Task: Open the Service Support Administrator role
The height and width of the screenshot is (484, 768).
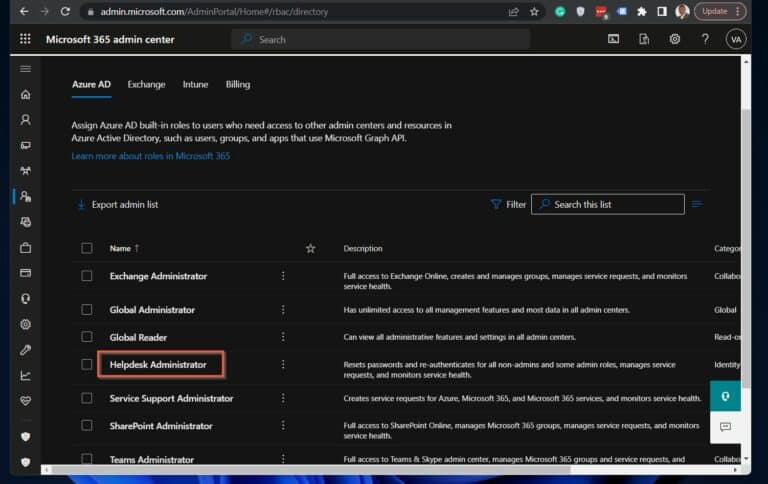Action: click(x=171, y=398)
